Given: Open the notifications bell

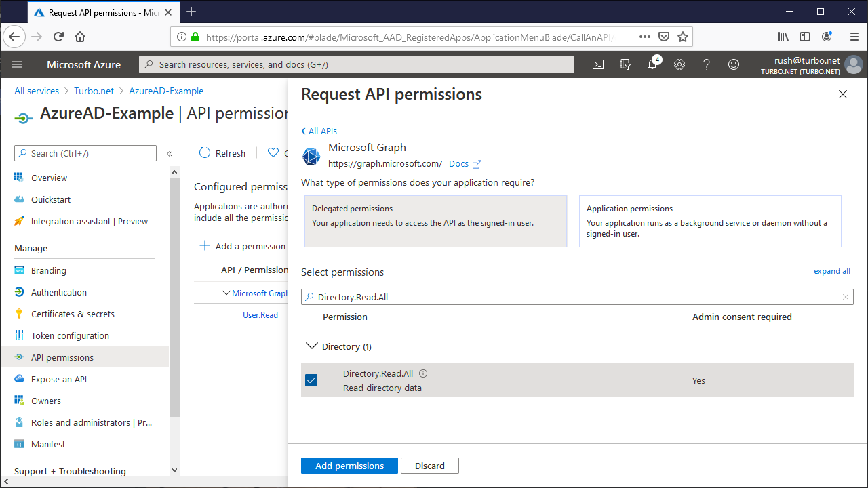Looking at the screenshot, I should click(652, 64).
